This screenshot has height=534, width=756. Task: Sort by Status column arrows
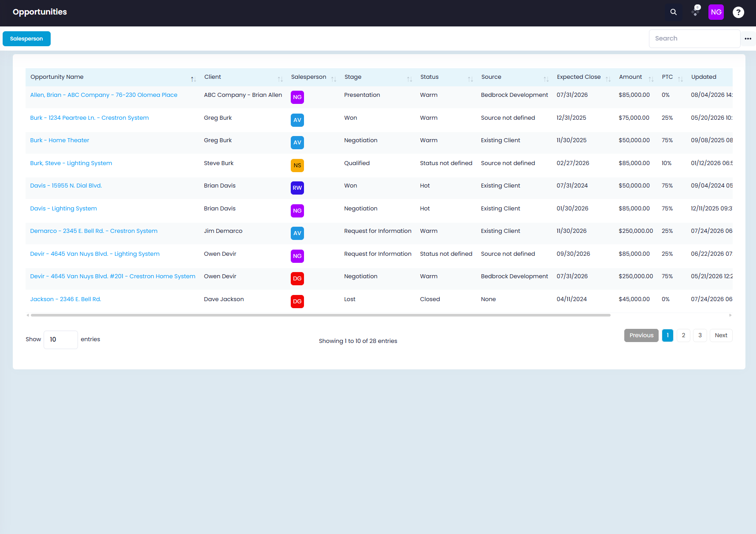[x=470, y=79]
